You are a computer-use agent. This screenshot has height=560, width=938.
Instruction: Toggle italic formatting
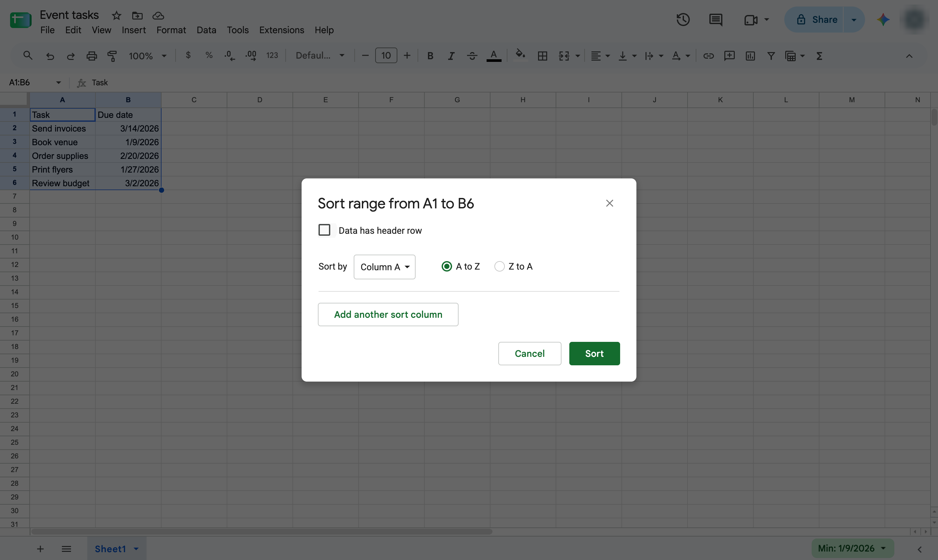tap(451, 56)
